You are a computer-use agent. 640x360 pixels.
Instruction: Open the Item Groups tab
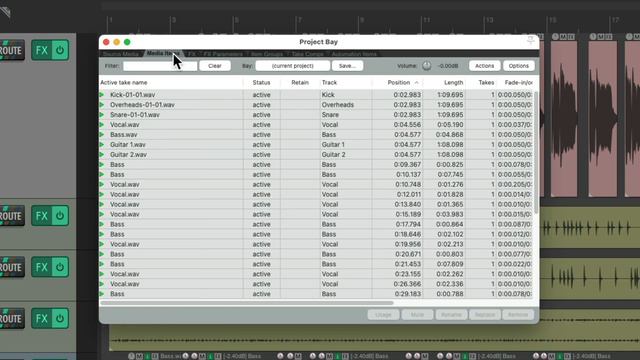pos(267,54)
